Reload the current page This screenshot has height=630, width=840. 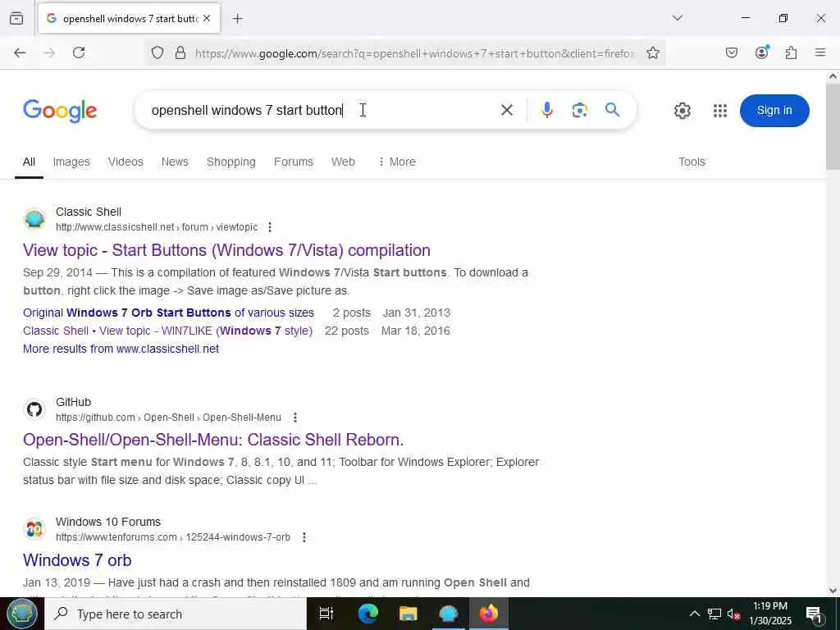[x=79, y=52]
